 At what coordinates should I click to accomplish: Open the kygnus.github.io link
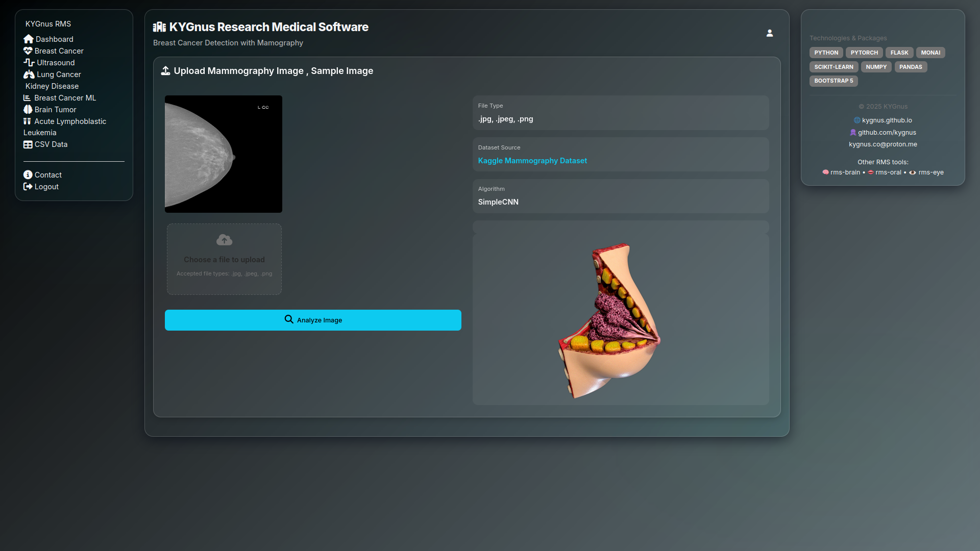click(887, 120)
